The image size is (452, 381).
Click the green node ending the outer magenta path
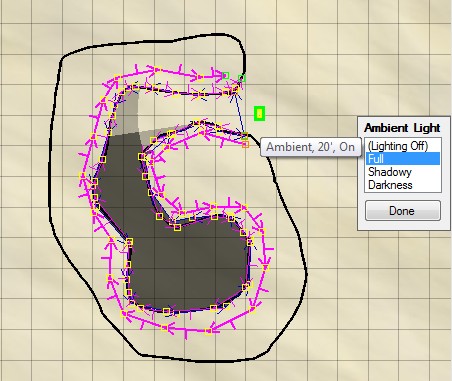click(x=226, y=75)
